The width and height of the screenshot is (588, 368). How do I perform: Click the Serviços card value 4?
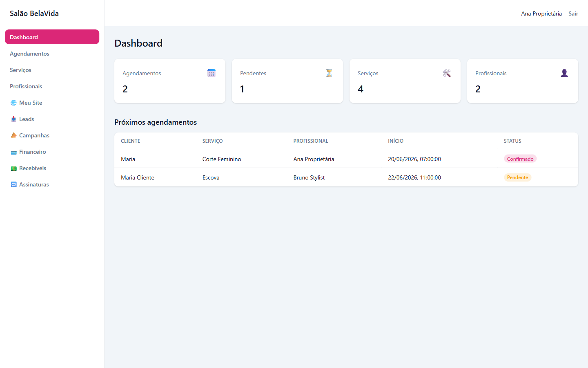pos(361,89)
